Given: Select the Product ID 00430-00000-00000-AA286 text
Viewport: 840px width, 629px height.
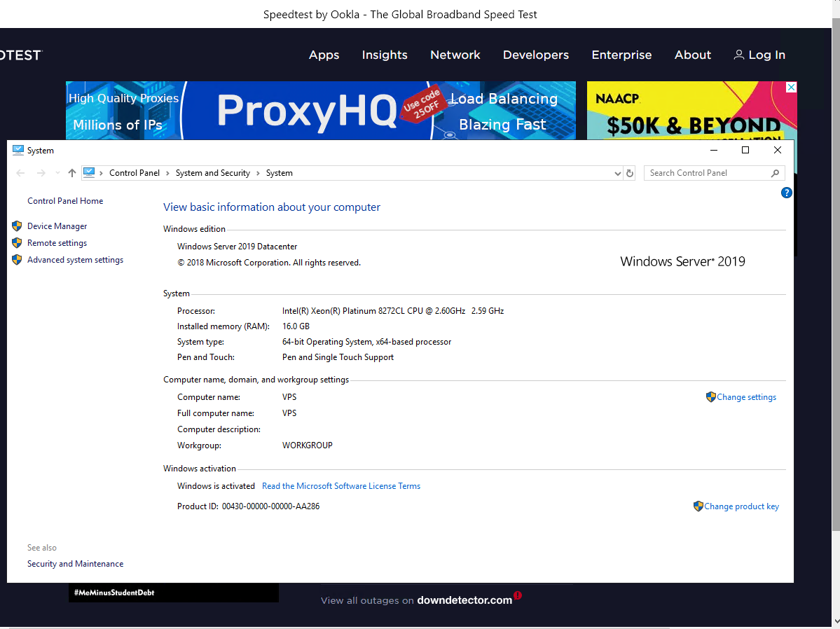Looking at the screenshot, I should (x=270, y=506).
